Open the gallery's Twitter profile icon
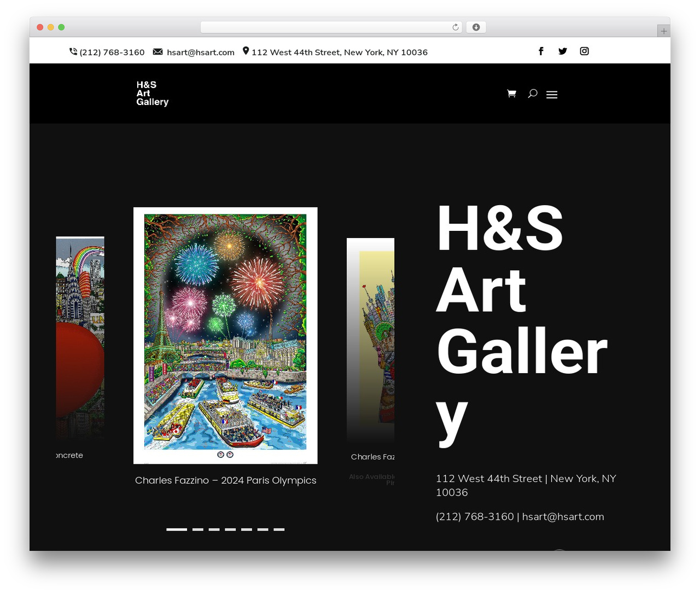 click(563, 51)
